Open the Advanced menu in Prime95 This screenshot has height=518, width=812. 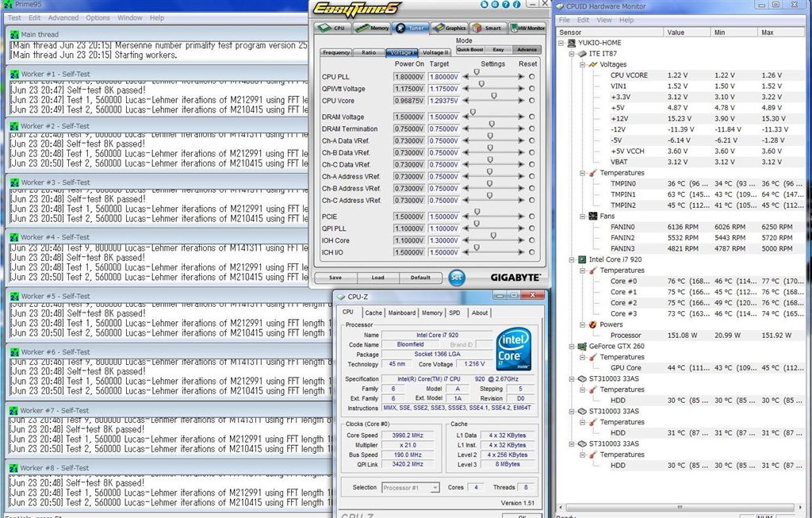(x=63, y=17)
